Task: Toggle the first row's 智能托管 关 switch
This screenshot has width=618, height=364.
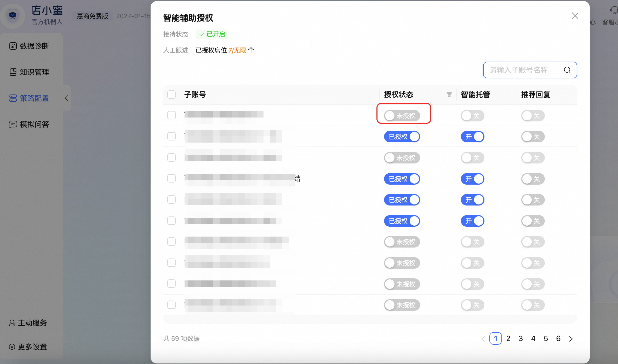Action: point(473,116)
